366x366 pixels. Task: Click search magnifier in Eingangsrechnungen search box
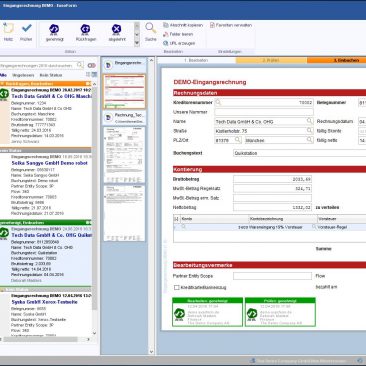(x=80, y=65)
